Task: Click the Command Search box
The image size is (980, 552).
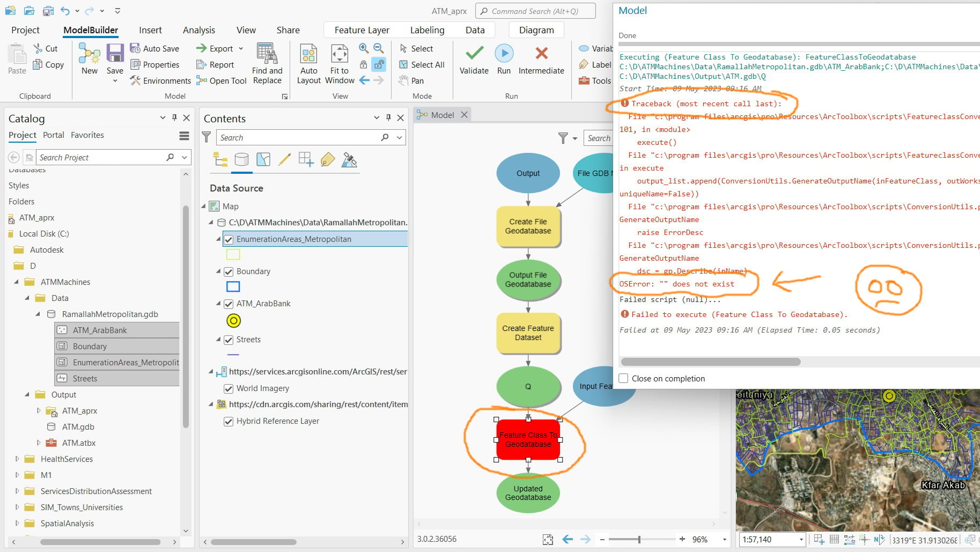Action: [535, 11]
